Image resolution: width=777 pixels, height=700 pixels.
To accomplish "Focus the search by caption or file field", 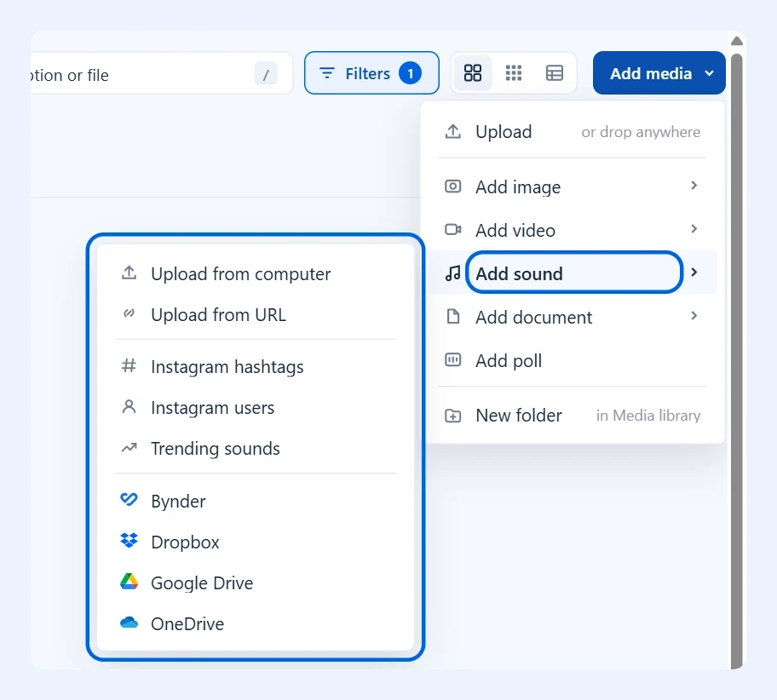I will (161, 73).
